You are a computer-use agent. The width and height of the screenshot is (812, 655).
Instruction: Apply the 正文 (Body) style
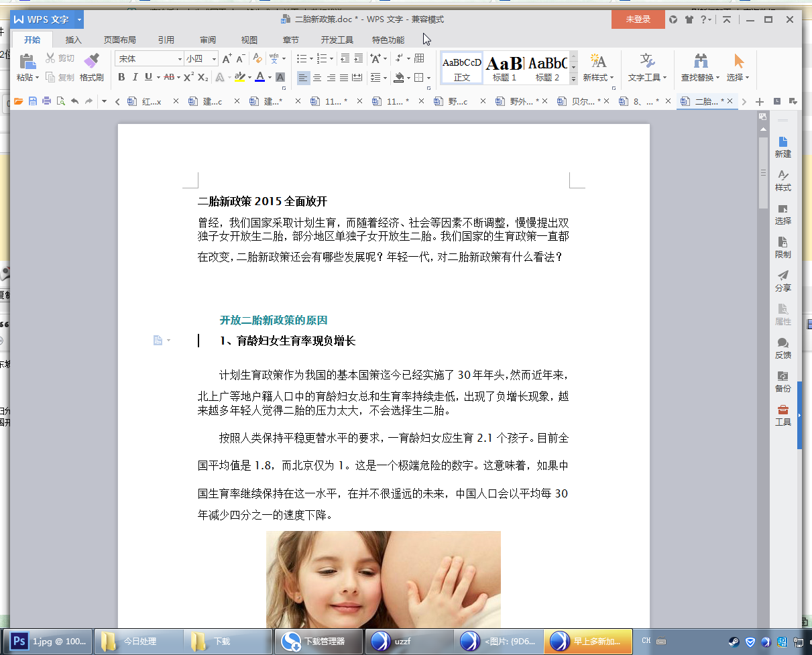[x=462, y=68]
